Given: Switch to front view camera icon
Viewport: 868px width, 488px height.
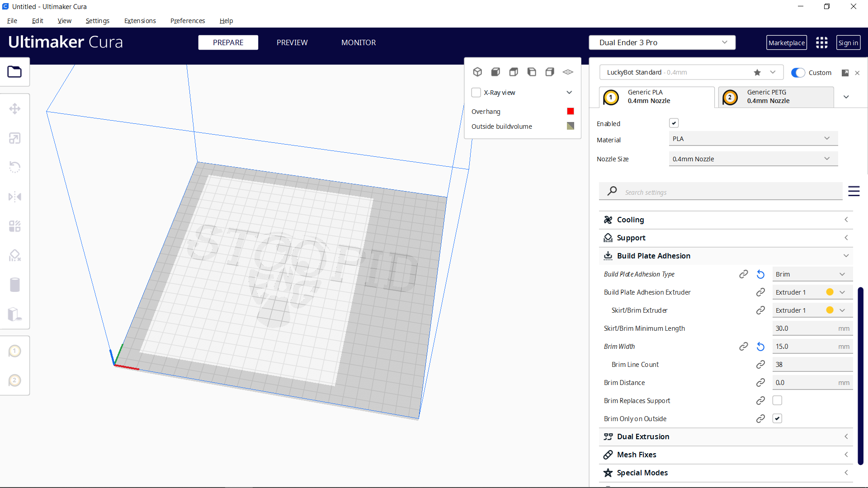Looking at the screenshot, I should point(495,72).
